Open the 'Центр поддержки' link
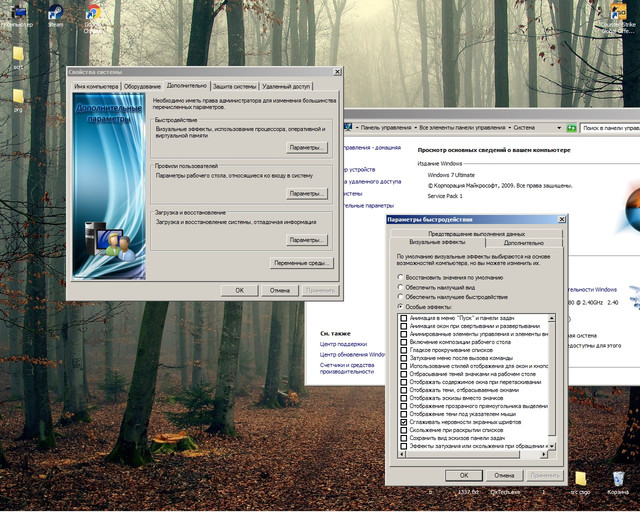 click(x=343, y=344)
